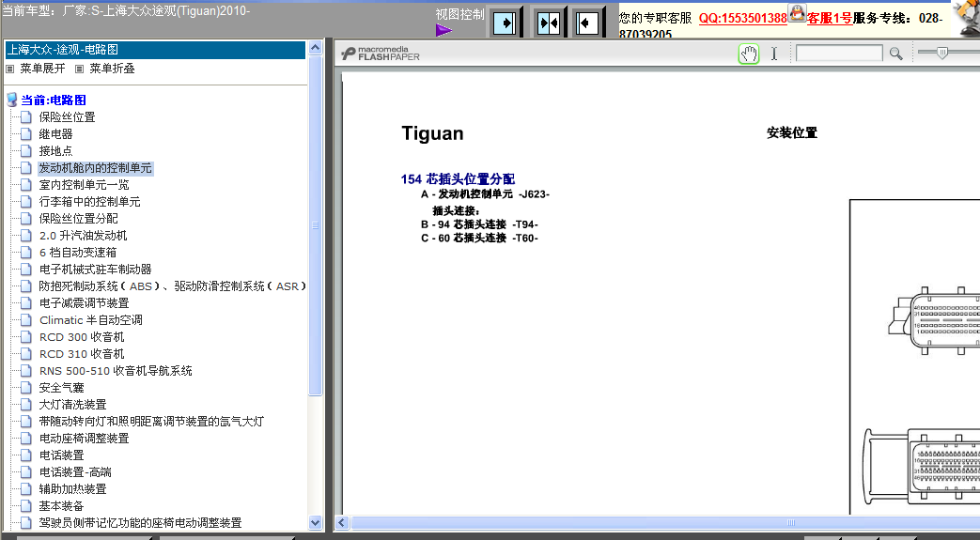The image size is (980, 540).
Task: Click the tree panel scroll-up arrow
Action: pyautogui.click(x=315, y=48)
